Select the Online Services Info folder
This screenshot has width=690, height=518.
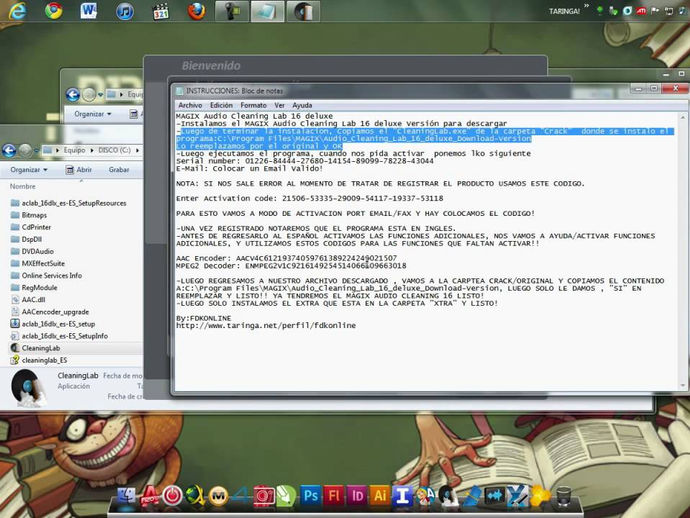click(x=46, y=276)
